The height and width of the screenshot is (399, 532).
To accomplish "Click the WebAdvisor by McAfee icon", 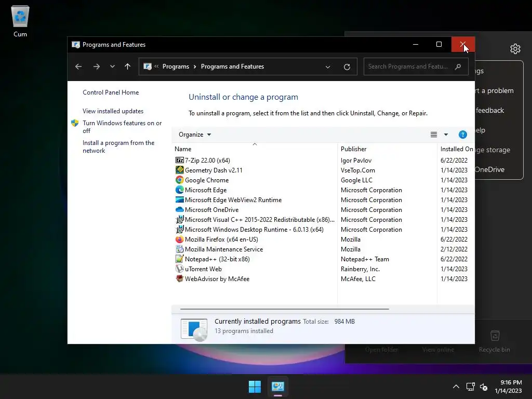I will (179, 278).
